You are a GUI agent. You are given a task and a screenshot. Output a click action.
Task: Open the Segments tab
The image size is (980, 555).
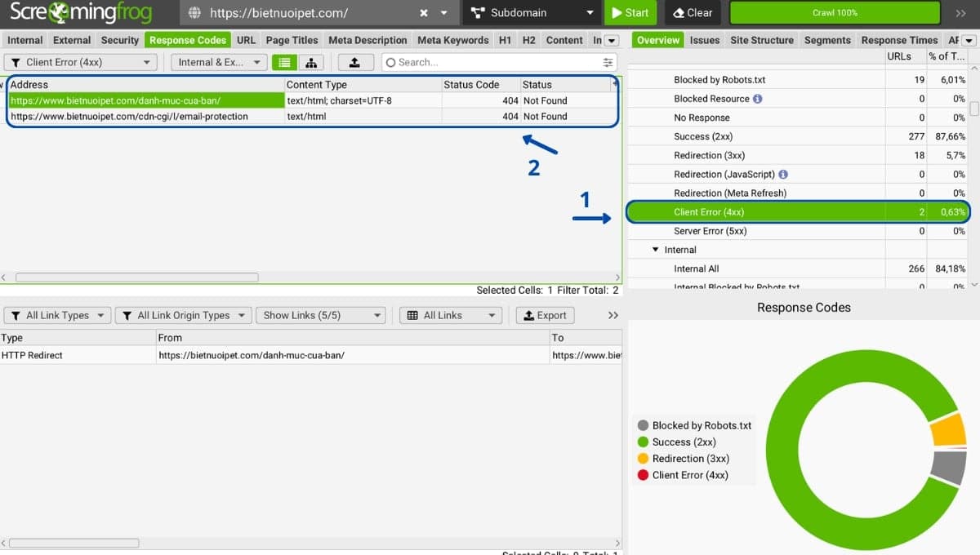pyautogui.click(x=827, y=40)
